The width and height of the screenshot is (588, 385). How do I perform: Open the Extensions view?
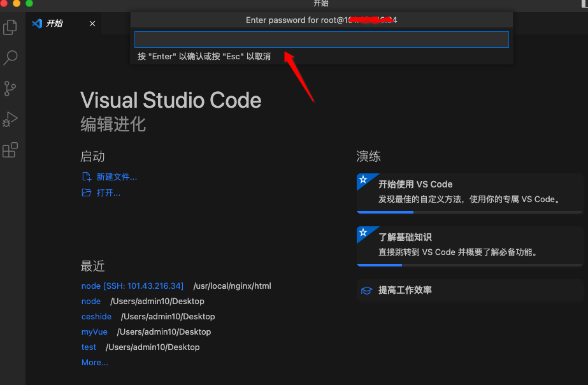point(10,150)
